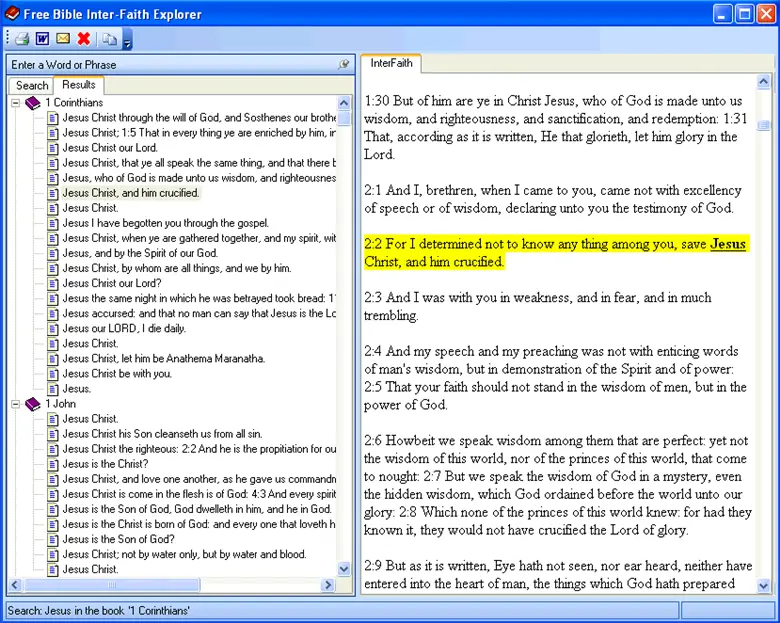Click the Print icon in the toolbar
This screenshot has width=780, height=623.
(22, 39)
